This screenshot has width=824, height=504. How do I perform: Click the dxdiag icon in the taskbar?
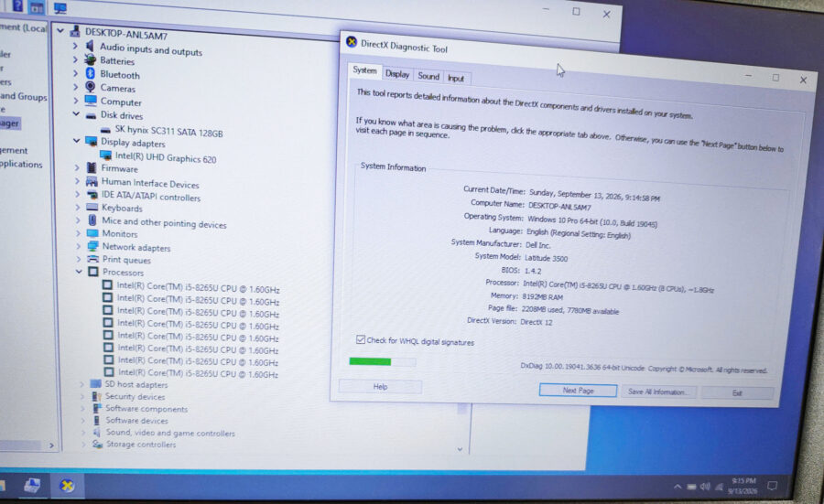coord(67,486)
